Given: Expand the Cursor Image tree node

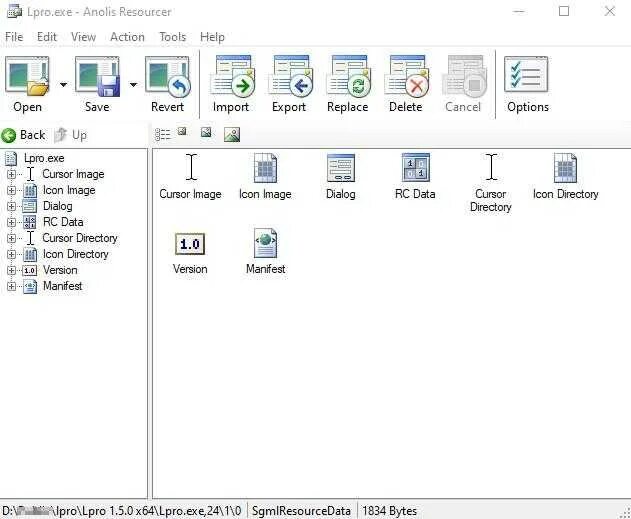Looking at the screenshot, I should click(12, 174).
